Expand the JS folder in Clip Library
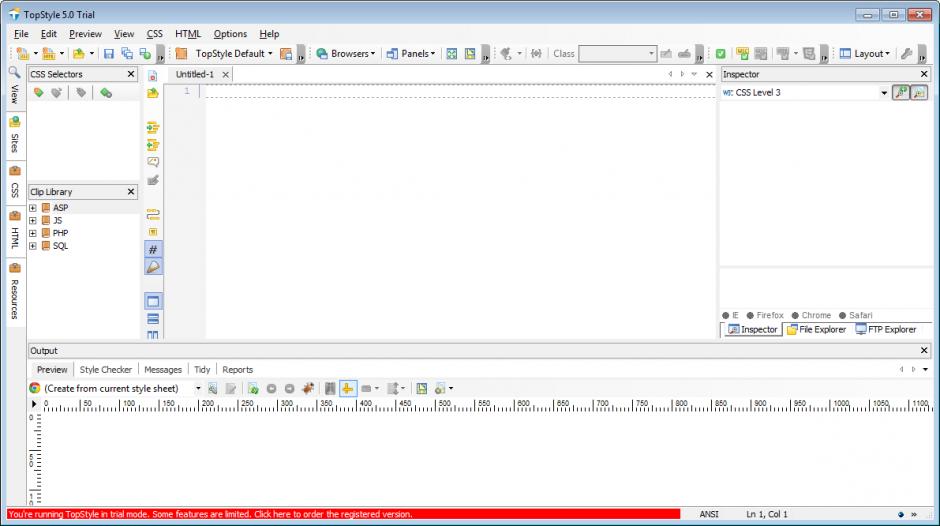 33,221
